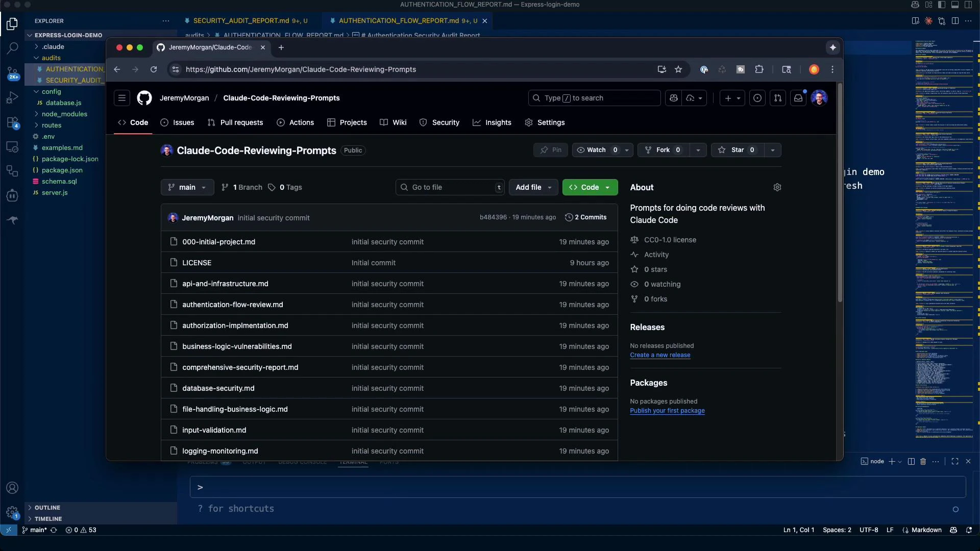Open VS Code notifications bell icon
980x551 pixels.
(x=969, y=530)
